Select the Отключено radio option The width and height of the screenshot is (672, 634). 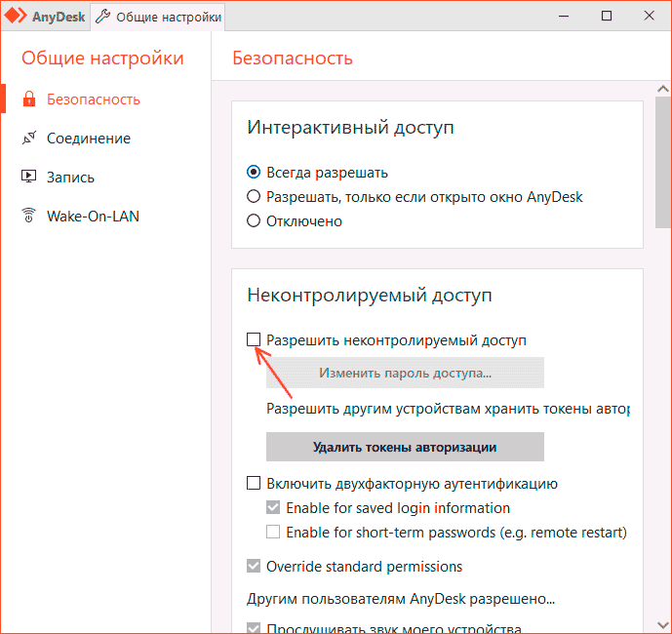[254, 221]
